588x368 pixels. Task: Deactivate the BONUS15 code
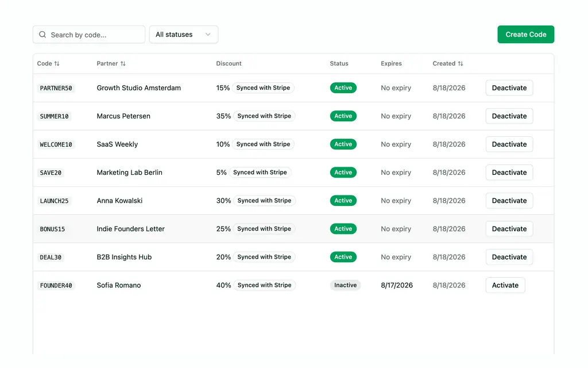(509, 229)
